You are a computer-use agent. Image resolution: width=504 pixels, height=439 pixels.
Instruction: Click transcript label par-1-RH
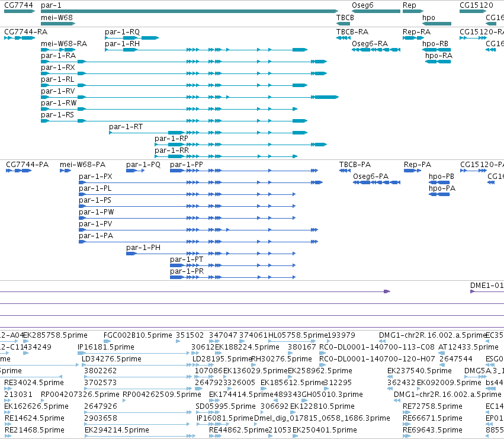click(122, 44)
